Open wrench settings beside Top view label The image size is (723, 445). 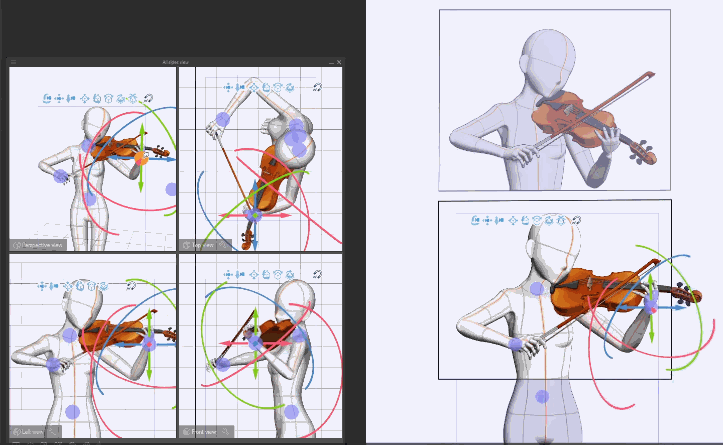[223, 245]
